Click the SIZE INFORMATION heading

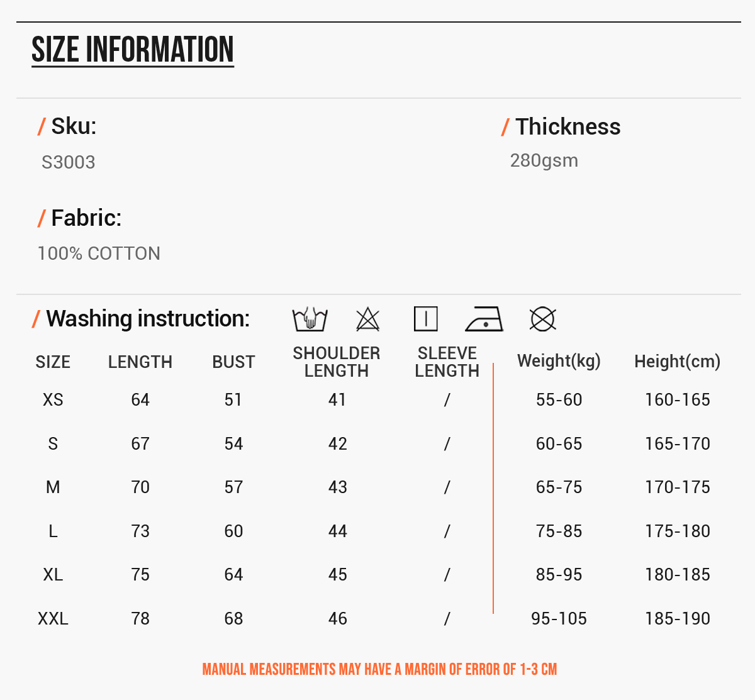point(133,50)
